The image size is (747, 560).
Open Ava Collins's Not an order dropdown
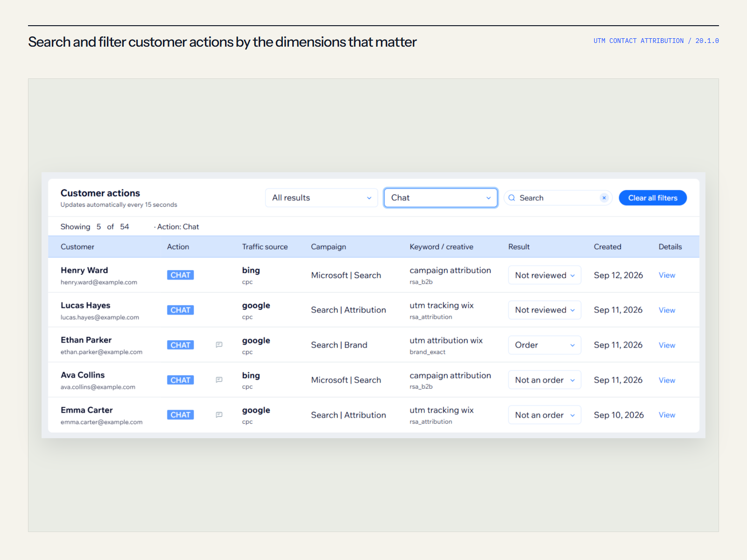tap(544, 380)
